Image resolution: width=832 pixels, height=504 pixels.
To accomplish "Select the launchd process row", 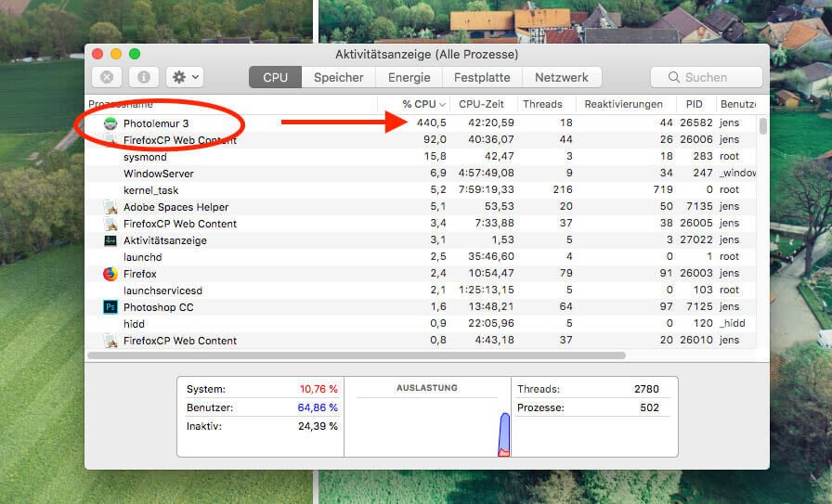I will pyautogui.click(x=422, y=257).
